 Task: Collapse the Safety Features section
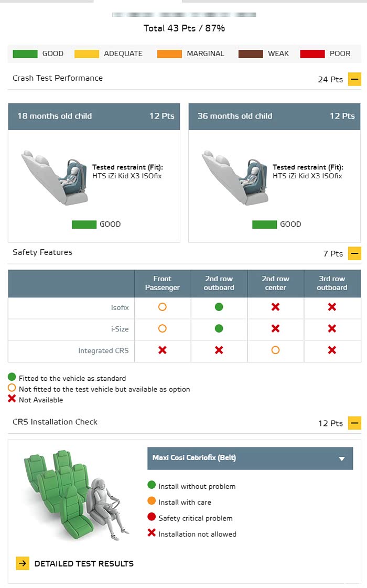354,253
